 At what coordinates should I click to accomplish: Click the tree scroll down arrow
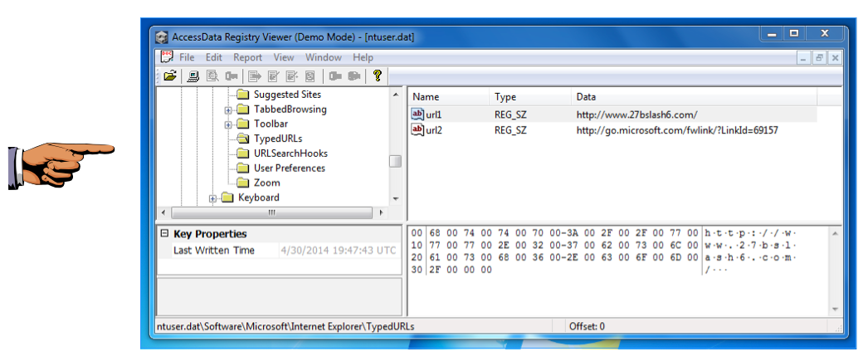(x=395, y=199)
